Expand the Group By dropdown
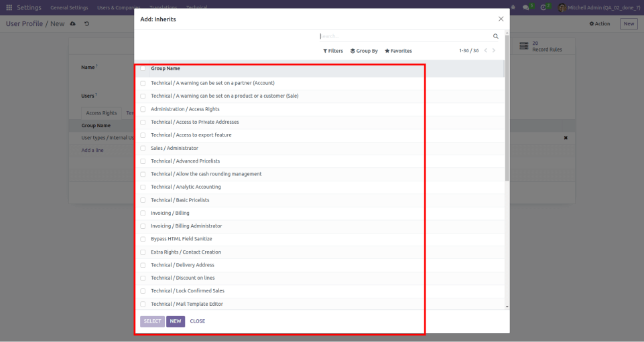This screenshot has width=644, height=342. 364,51
